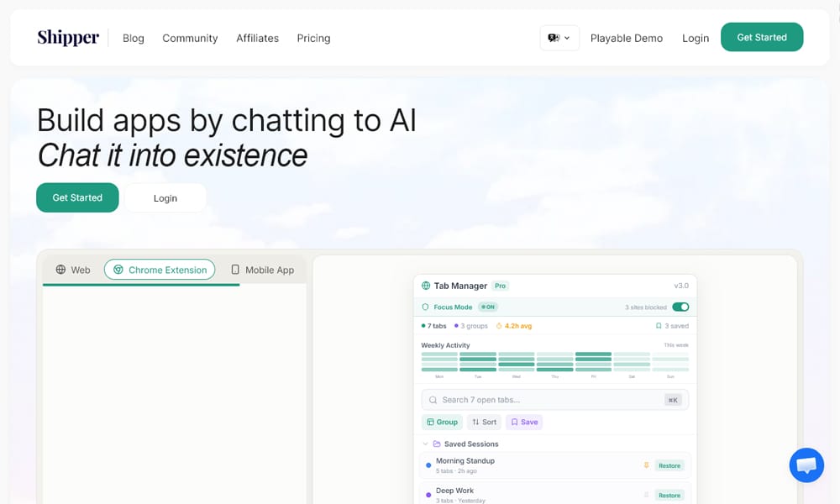The width and height of the screenshot is (840, 504).
Task: Click the ⌘K shortcut badge
Action: click(673, 400)
